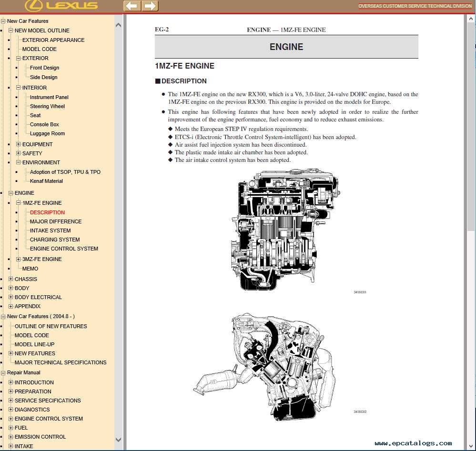Open ENGINE CONTROL SYSTEM under 1MZ-FE
This screenshot has height=451, width=476.
(x=64, y=249)
